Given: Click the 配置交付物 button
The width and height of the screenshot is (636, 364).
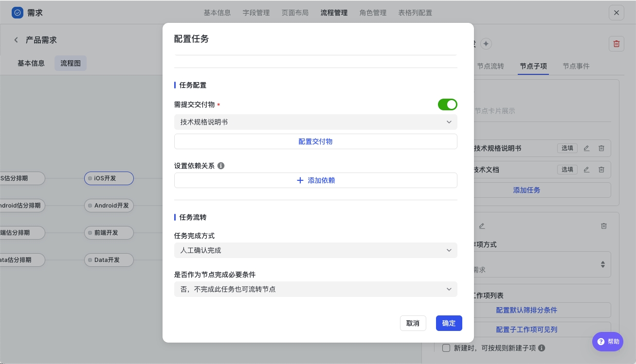Looking at the screenshot, I should click(316, 141).
